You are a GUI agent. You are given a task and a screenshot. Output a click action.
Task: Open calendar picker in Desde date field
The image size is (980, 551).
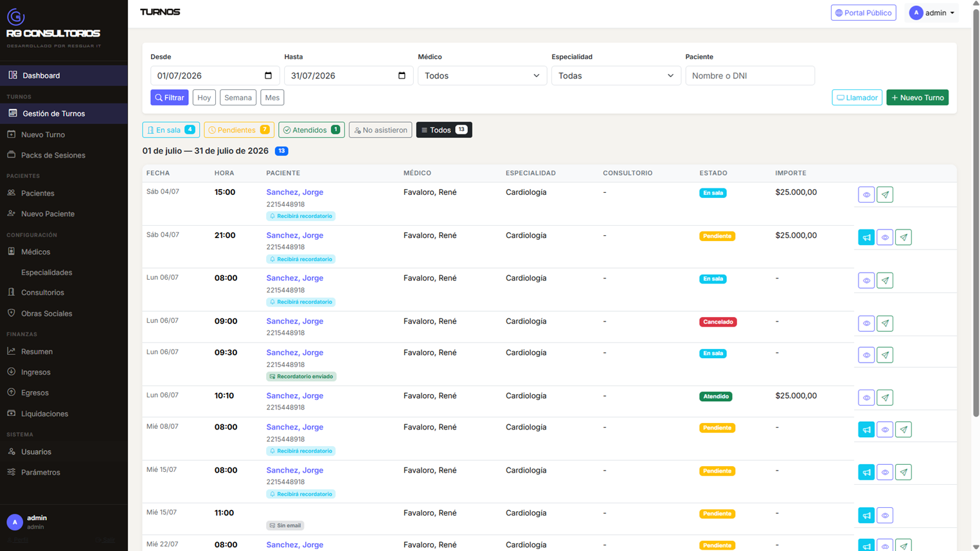(x=268, y=75)
